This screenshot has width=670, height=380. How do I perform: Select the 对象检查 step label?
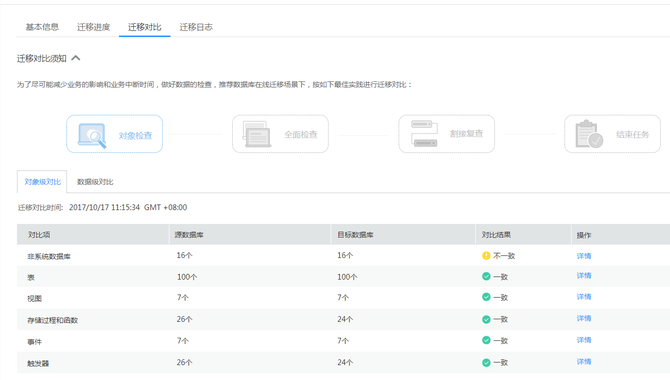[x=135, y=136]
